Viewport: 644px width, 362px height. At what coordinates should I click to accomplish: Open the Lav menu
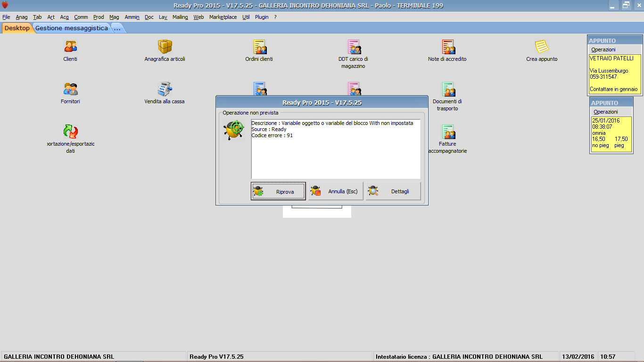pyautogui.click(x=163, y=17)
